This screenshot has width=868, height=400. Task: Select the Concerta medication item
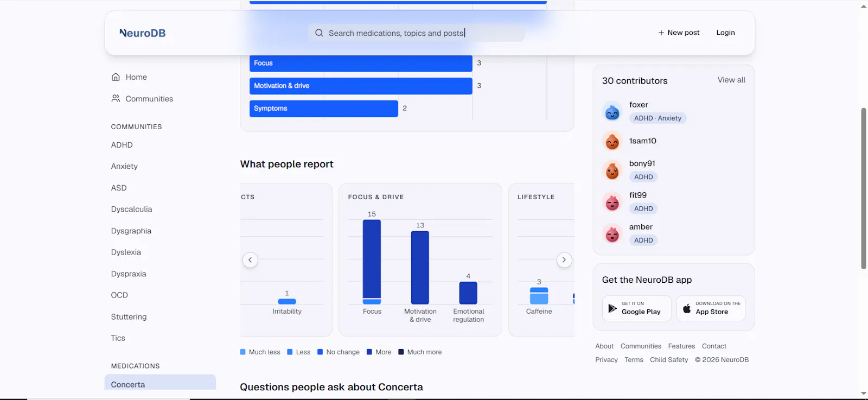pos(160,383)
